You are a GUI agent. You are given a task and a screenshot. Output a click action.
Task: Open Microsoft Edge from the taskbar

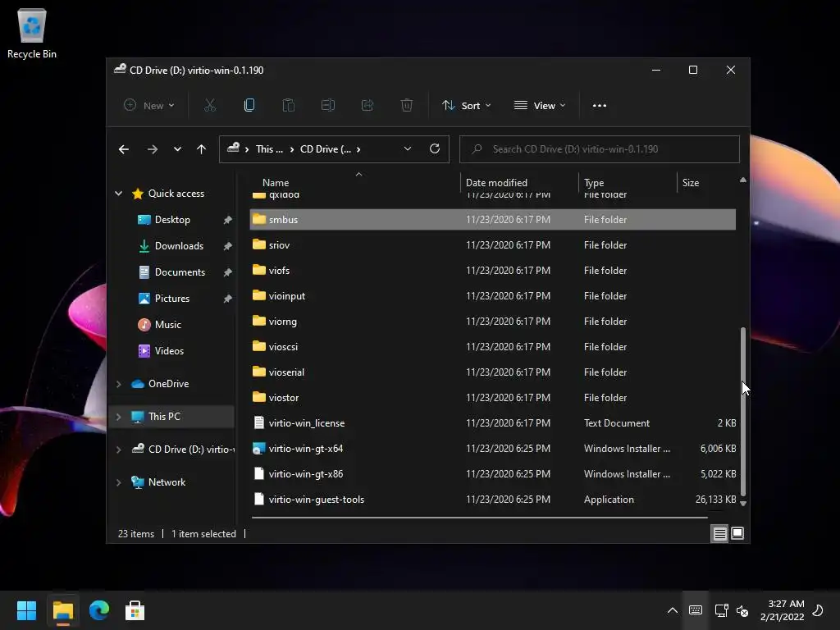tap(99, 610)
